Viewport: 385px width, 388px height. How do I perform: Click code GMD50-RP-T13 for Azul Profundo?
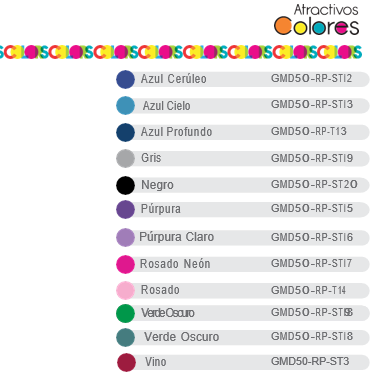(x=309, y=131)
